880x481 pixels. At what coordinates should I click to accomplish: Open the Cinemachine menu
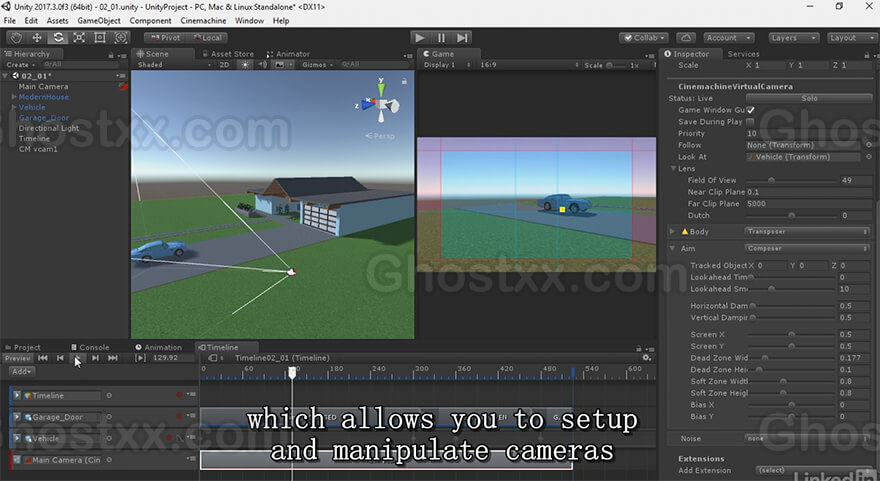tap(203, 21)
